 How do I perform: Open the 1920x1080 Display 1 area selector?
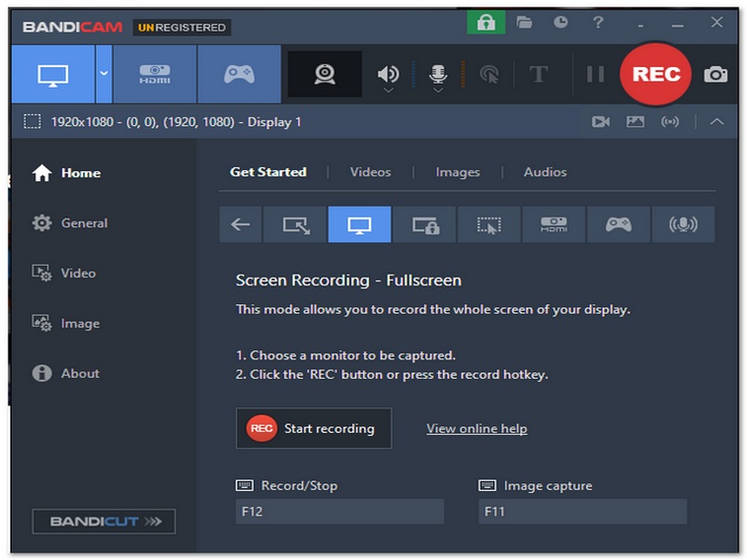click(x=176, y=122)
